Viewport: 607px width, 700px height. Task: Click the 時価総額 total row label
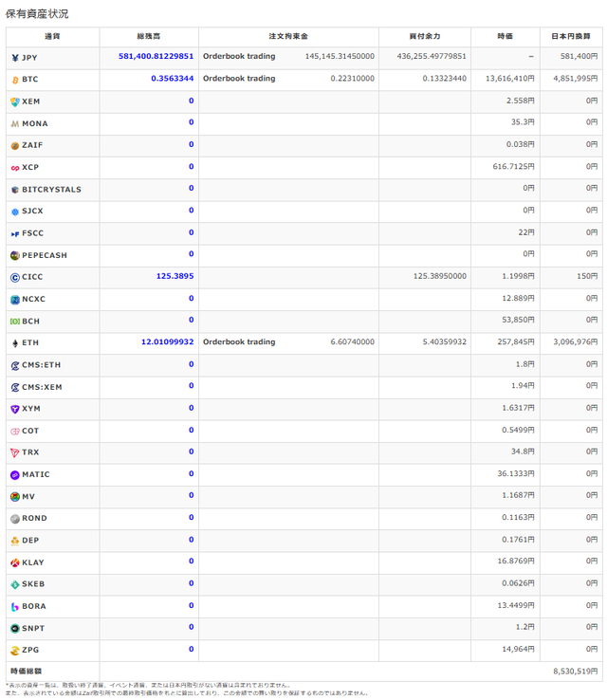click(26, 671)
